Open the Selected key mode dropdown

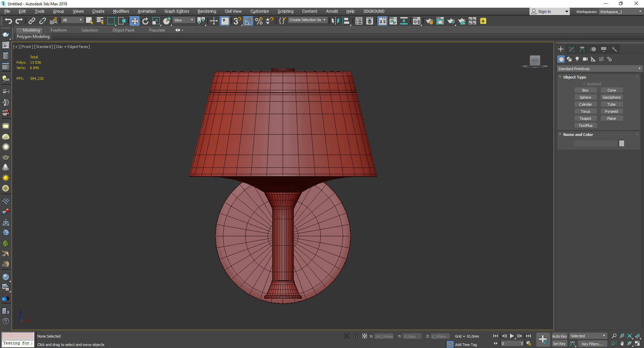588,336
